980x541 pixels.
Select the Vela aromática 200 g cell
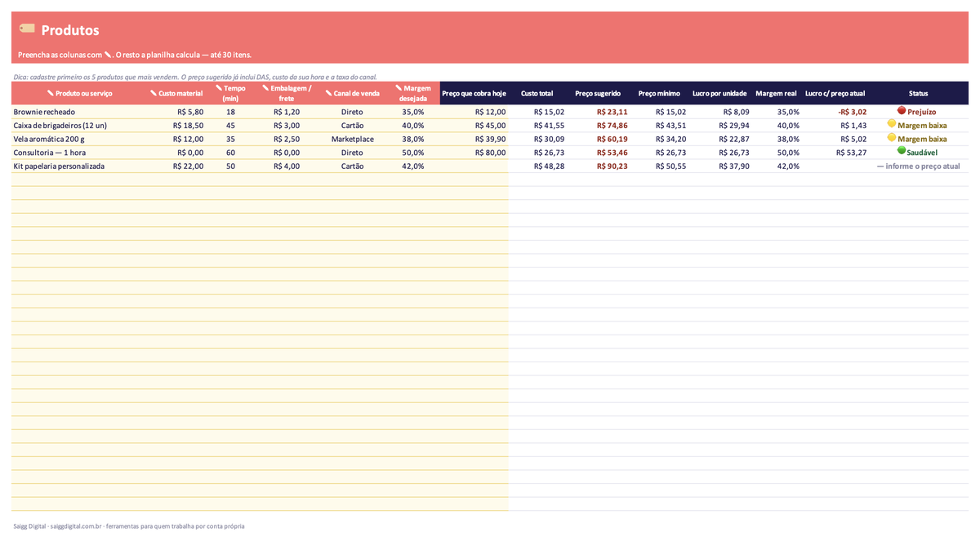pos(79,139)
